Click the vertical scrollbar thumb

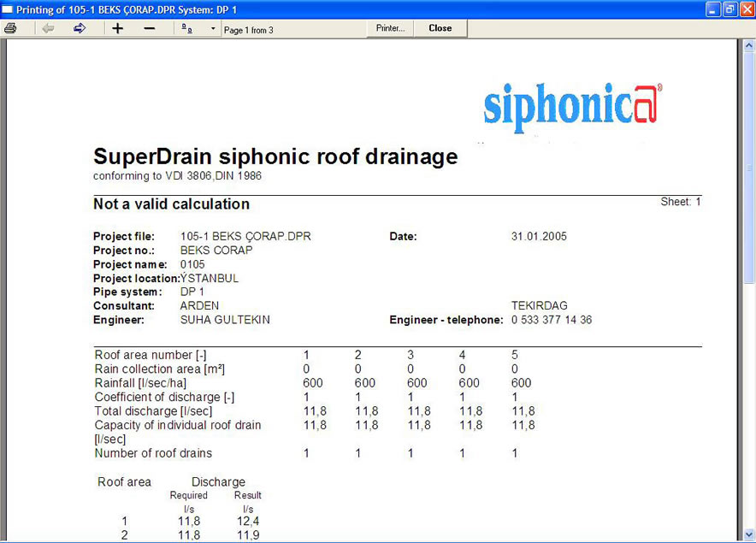(749, 168)
